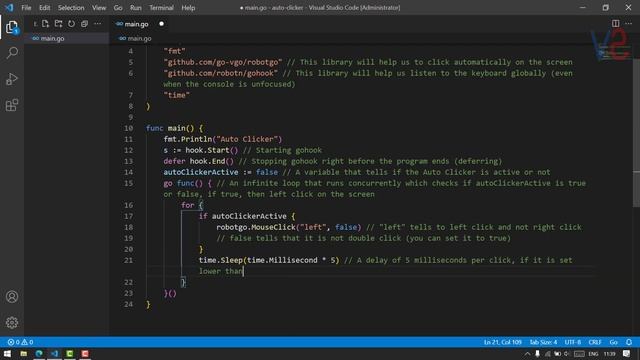640x360 pixels.
Task: Click Ln 21, Col 109 cursor position
Action: [x=502, y=342]
